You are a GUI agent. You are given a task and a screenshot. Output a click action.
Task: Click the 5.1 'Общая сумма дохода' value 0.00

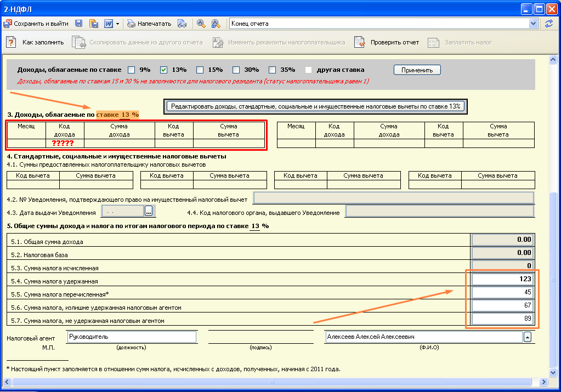[503, 240]
